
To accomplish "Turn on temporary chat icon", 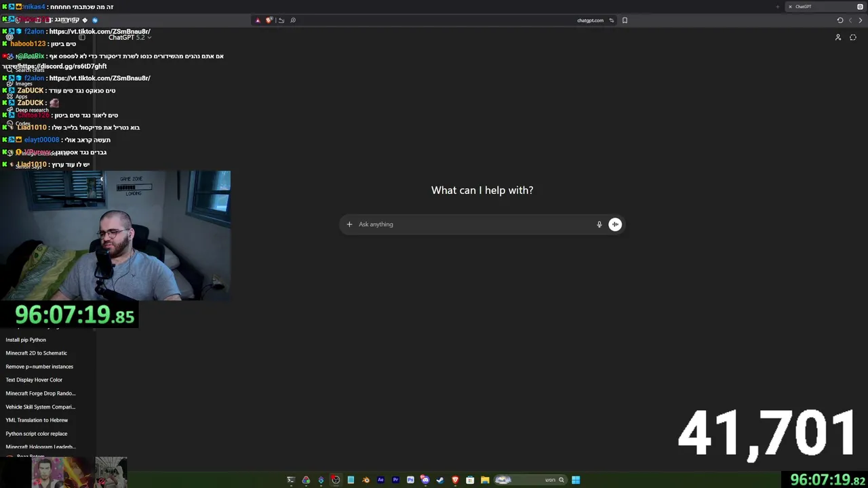I will (853, 37).
